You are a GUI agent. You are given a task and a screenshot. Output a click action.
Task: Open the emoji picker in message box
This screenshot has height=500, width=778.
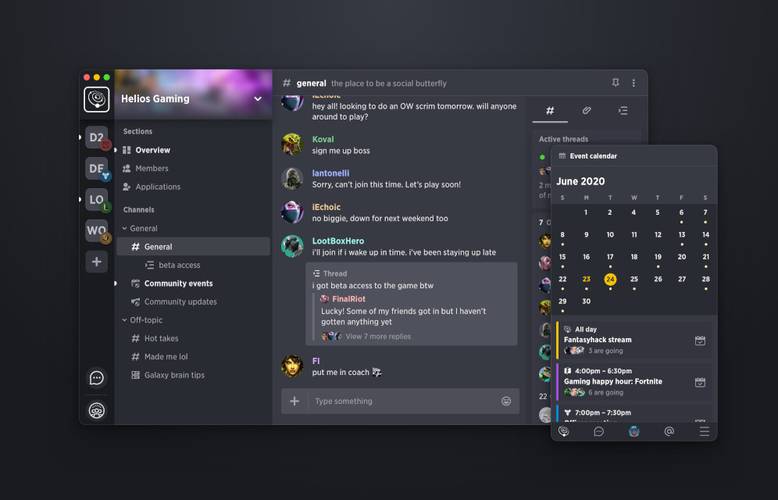506,401
